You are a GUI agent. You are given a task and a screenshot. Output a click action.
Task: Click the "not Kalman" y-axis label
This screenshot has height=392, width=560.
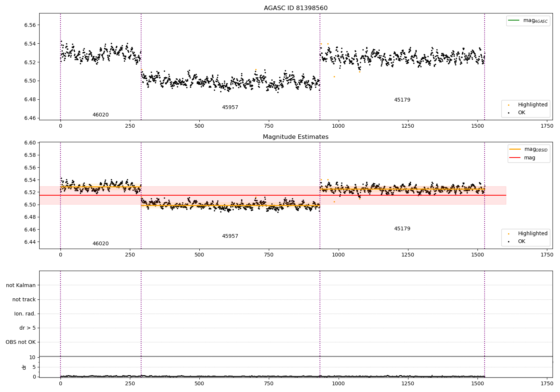21,286
